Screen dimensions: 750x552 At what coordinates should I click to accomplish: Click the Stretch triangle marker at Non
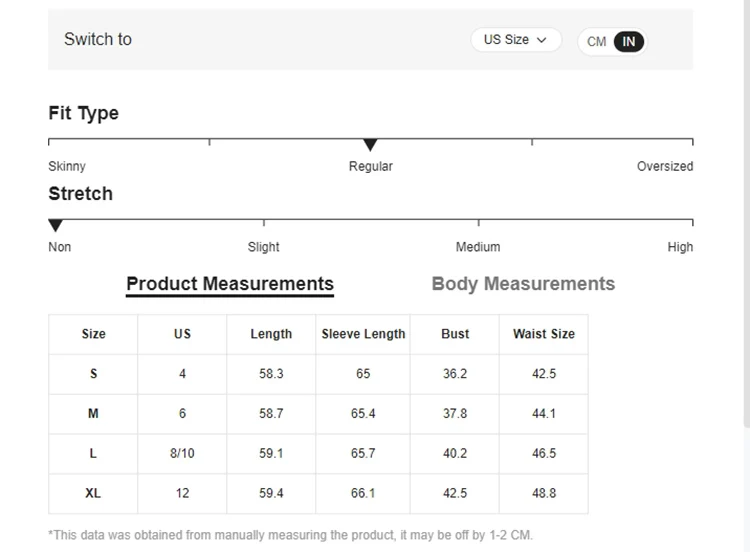pyautogui.click(x=55, y=226)
